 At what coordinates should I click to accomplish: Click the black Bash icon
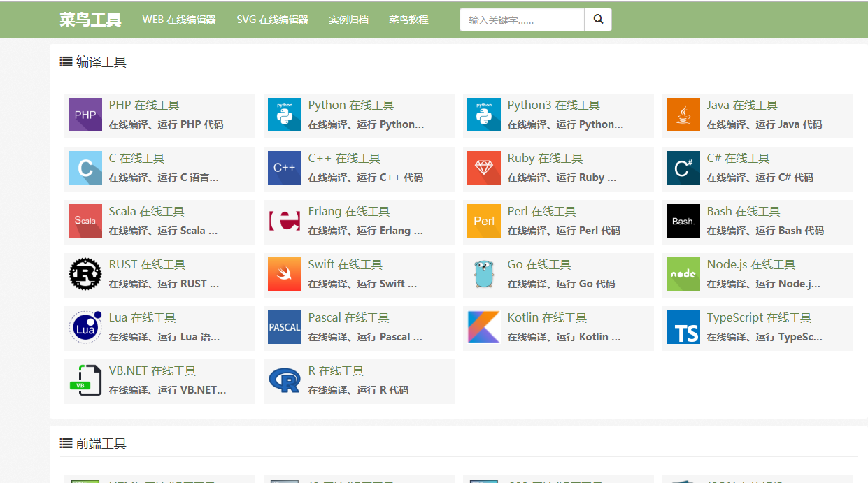click(683, 221)
